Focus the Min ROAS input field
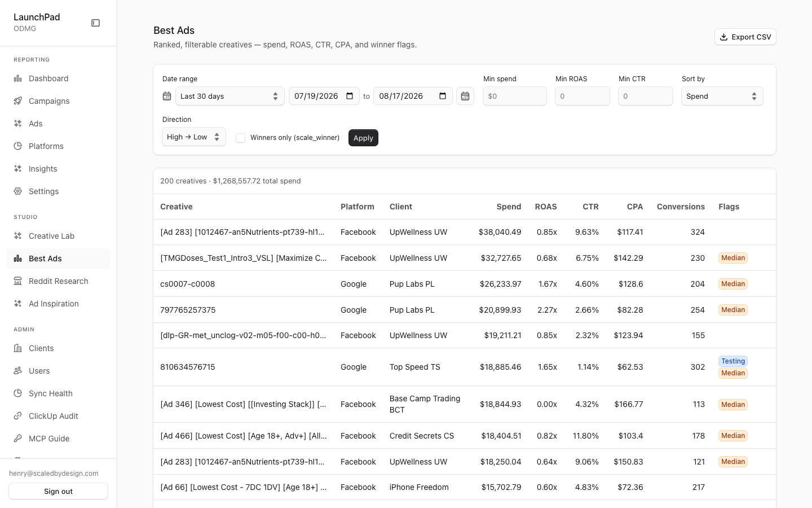The width and height of the screenshot is (812, 508). (x=582, y=96)
